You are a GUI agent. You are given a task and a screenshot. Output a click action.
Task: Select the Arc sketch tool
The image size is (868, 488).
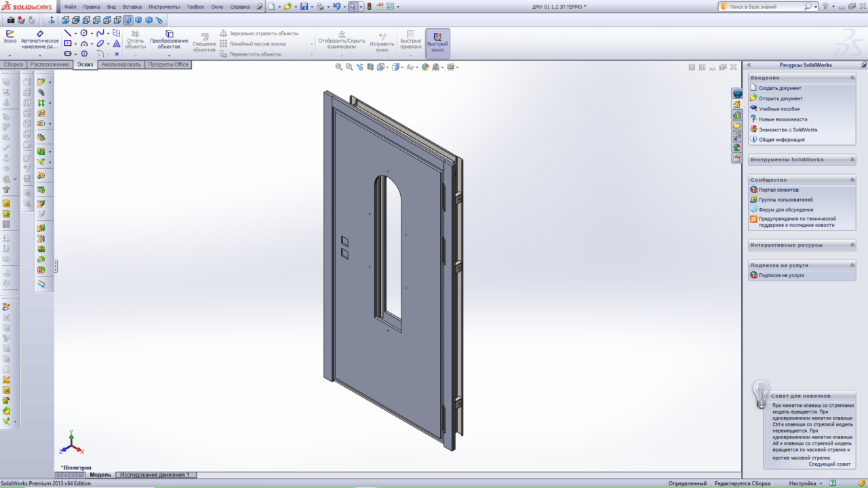[84, 43]
